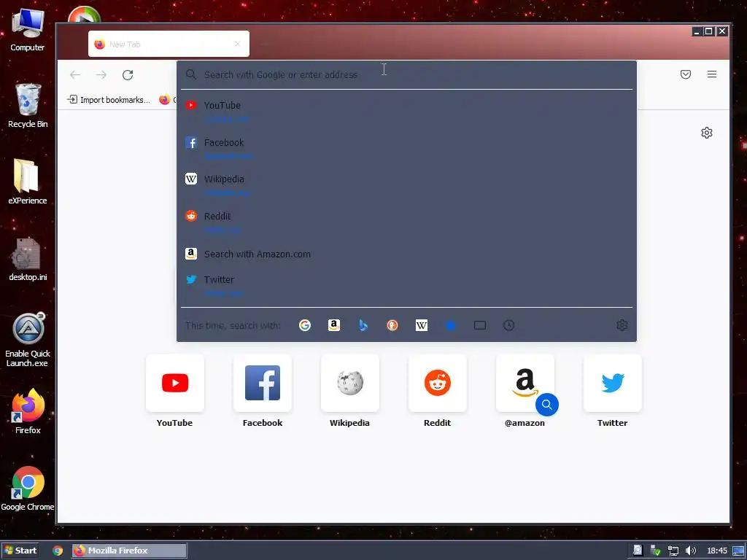Image resolution: width=747 pixels, height=560 pixels.
Task: Pick Wikipedia suggestion in address dropdown
Action: pyautogui.click(x=406, y=185)
